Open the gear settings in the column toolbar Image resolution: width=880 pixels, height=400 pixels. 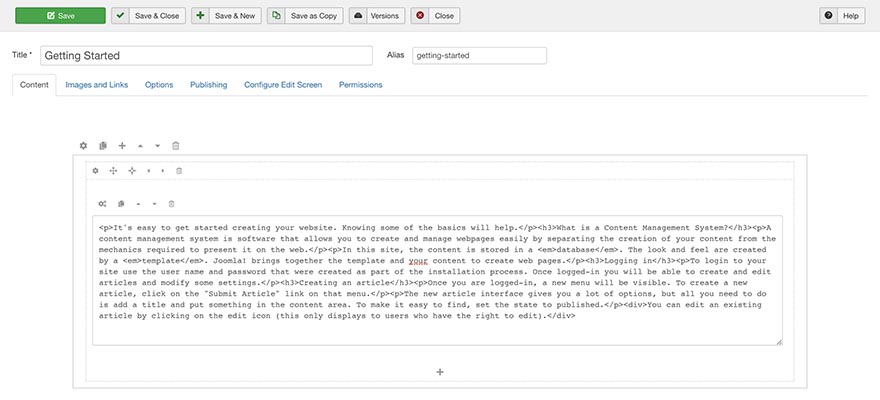coord(95,171)
